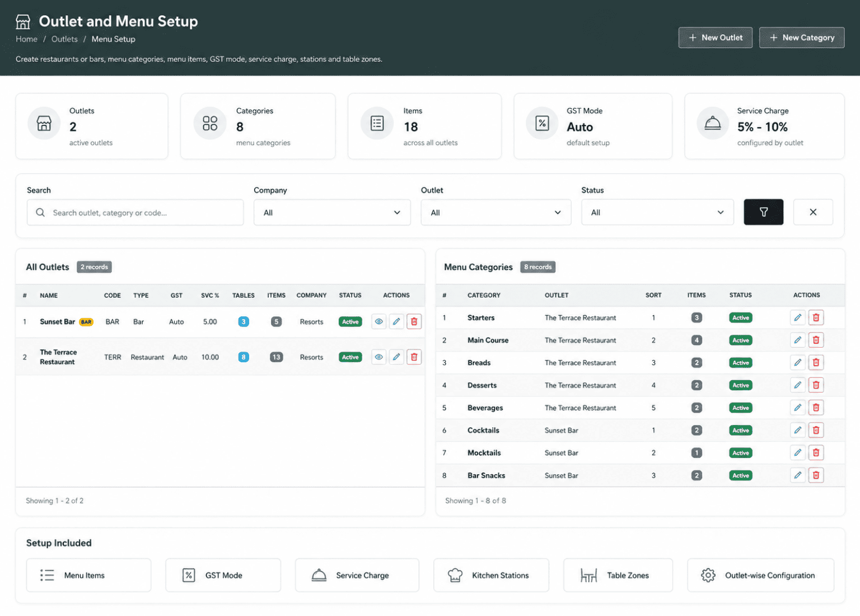
Task: Open Menu Items setup card
Action: click(88, 575)
